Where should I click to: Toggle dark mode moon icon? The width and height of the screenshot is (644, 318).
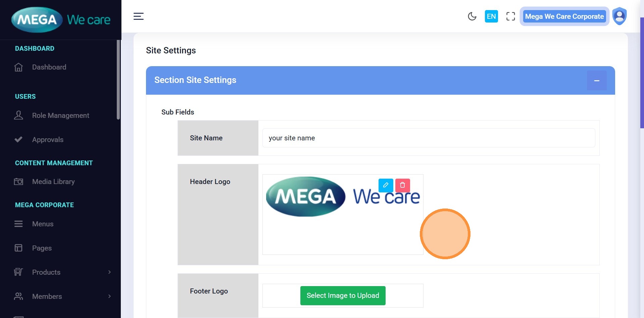point(472,16)
